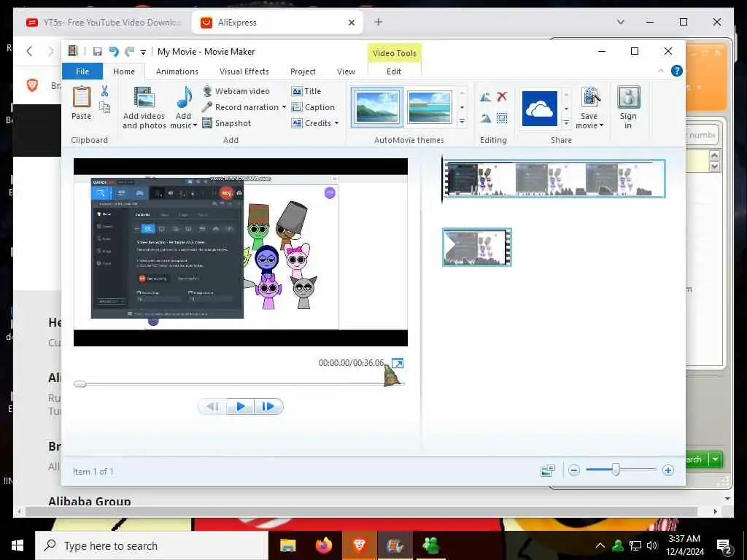The width and height of the screenshot is (747, 560).
Task: Open the File menu
Action: coord(82,71)
